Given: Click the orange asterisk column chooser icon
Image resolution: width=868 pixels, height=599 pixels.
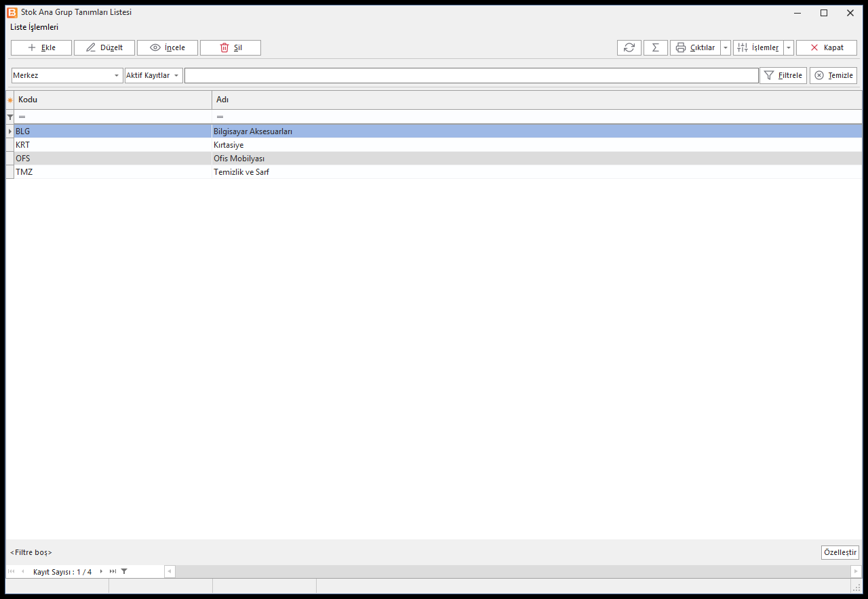Looking at the screenshot, I should click(9, 100).
